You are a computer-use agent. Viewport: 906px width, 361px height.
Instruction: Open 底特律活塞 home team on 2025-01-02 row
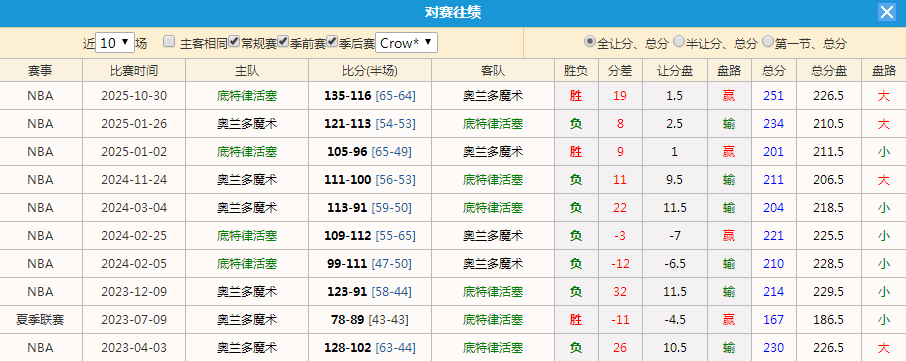247,152
